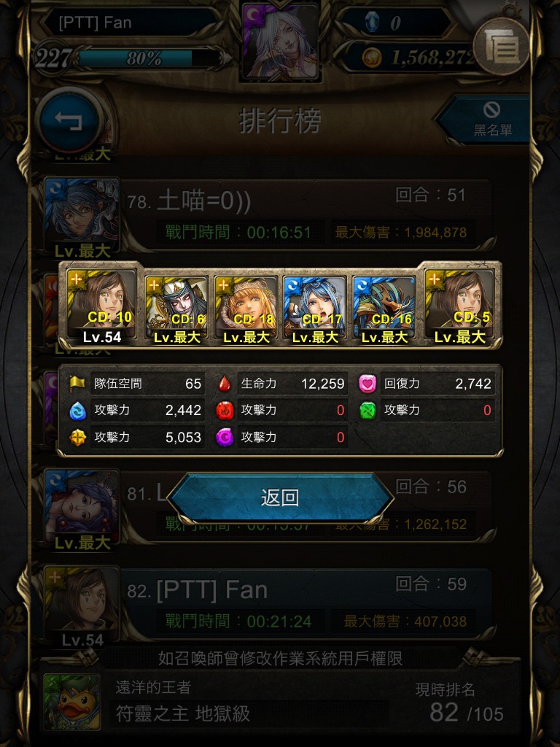Open the menu scroll icon at top right

click(x=502, y=46)
